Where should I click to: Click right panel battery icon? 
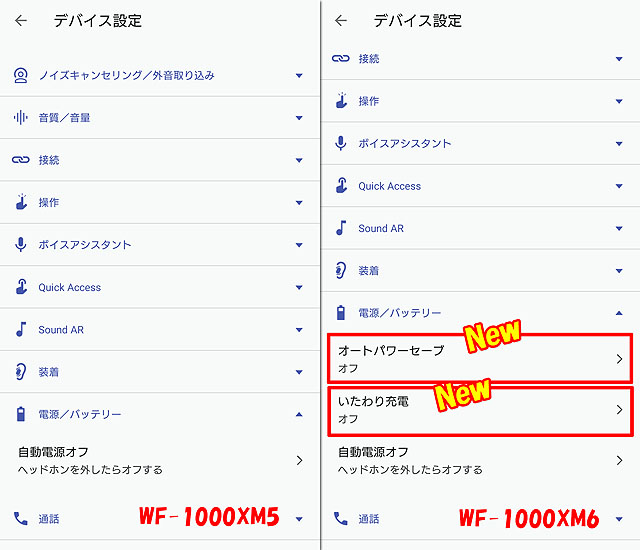click(341, 313)
